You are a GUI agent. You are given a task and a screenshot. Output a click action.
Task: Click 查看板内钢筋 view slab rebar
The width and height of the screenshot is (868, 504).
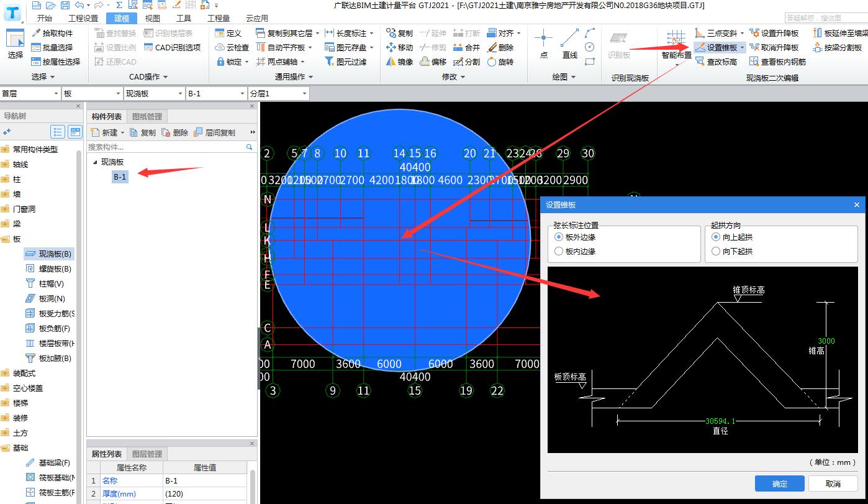(777, 62)
